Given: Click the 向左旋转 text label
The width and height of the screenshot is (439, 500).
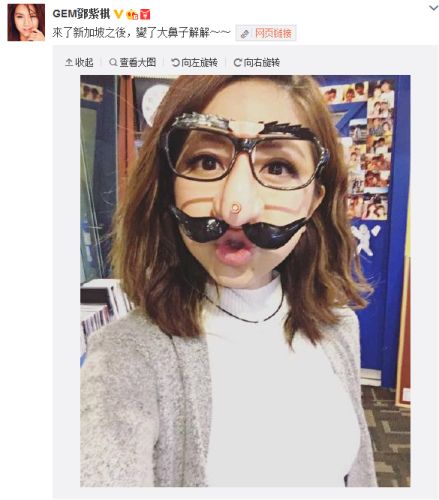Looking at the screenshot, I should pyautogui.click(x=200, y=62).
